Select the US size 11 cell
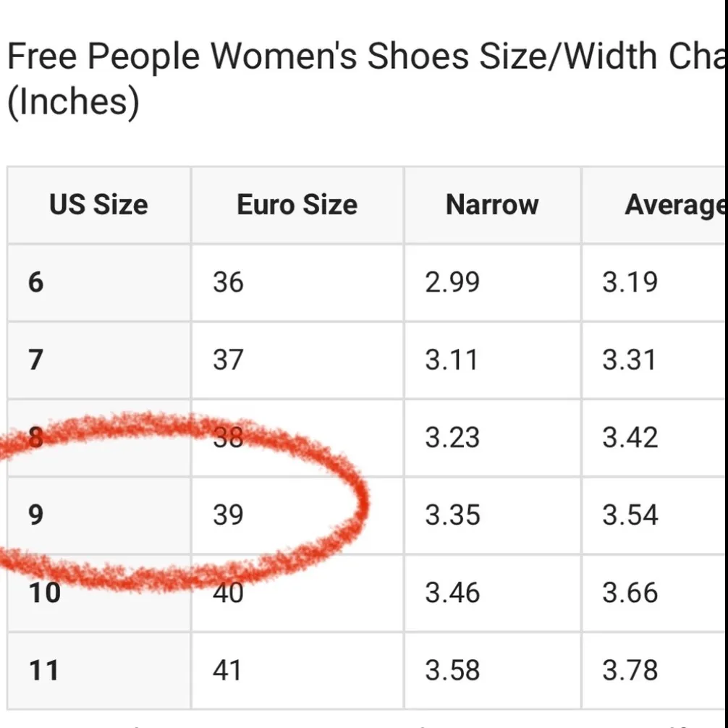Screen dimensions: 728x728 click(43, 671)
